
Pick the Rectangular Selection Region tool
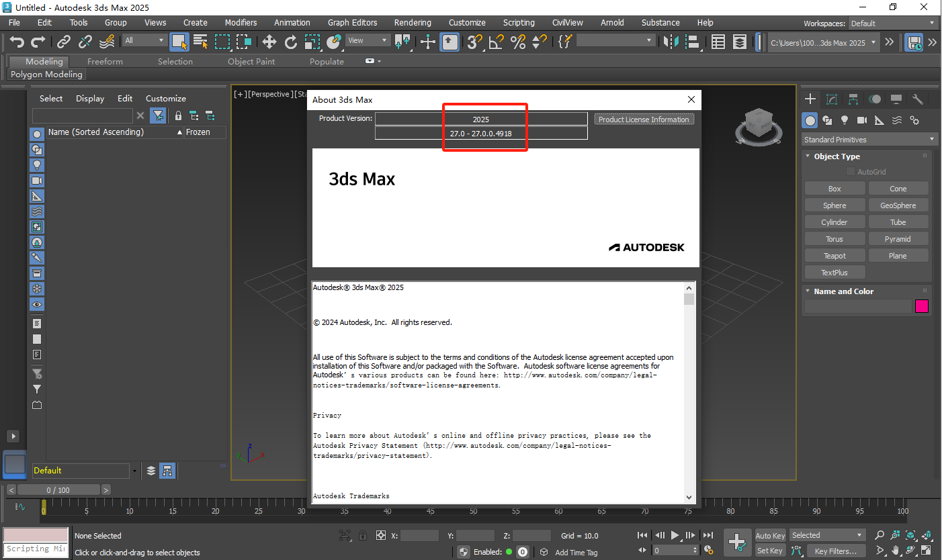click(x=222, y=42)
